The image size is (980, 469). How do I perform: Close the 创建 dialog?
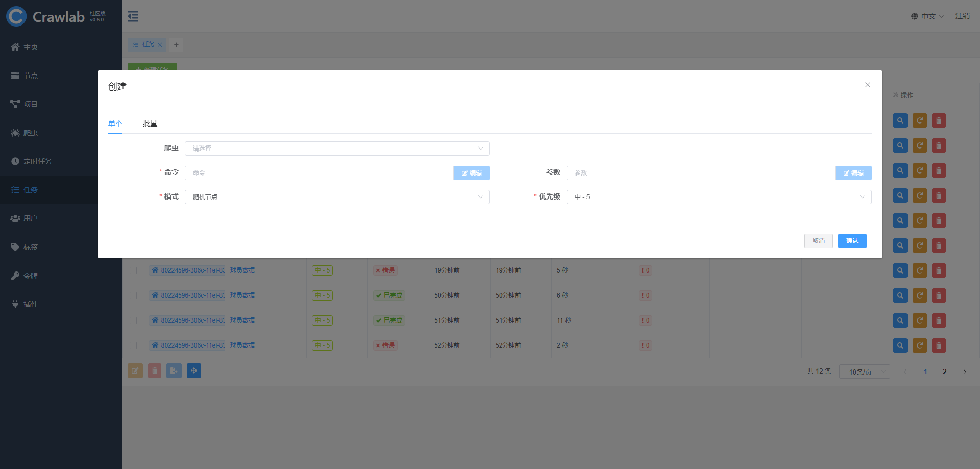[868, 85]
